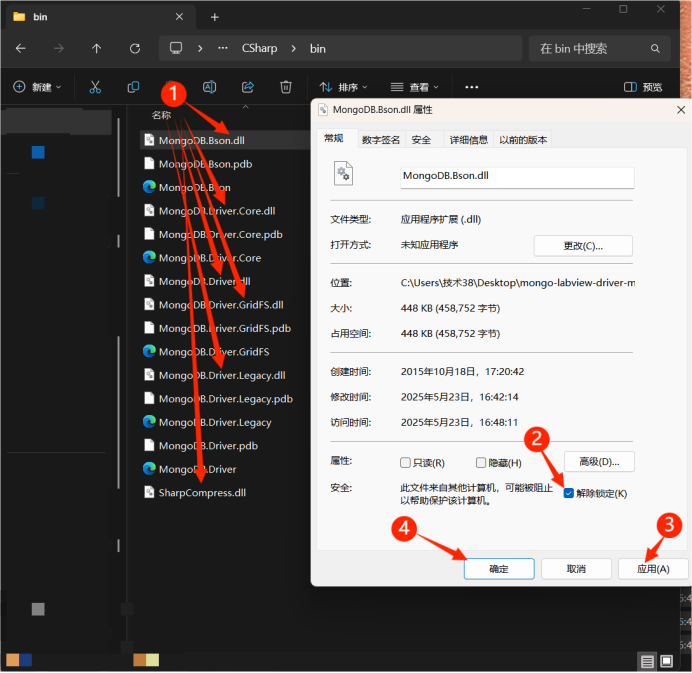Open the New (新建) dropdown
692x673 pixels.
(37, 87)
